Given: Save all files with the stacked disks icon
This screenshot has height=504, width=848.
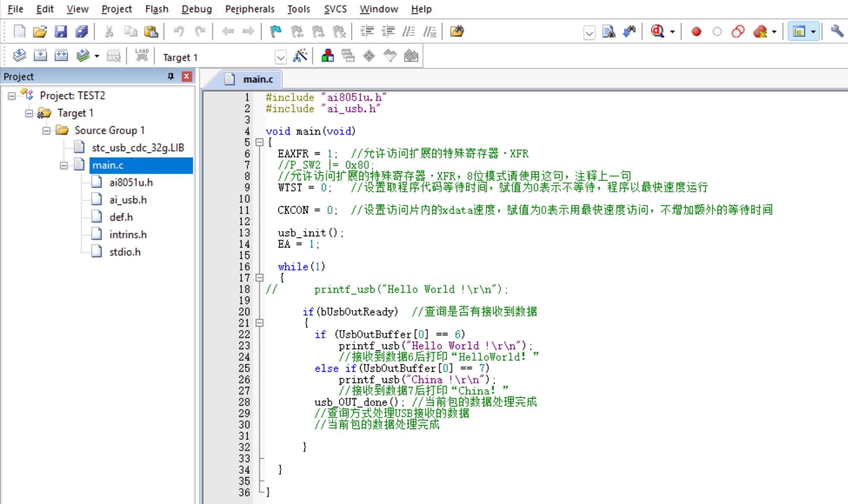Looking at the screenshot, I should pos(82,31).
